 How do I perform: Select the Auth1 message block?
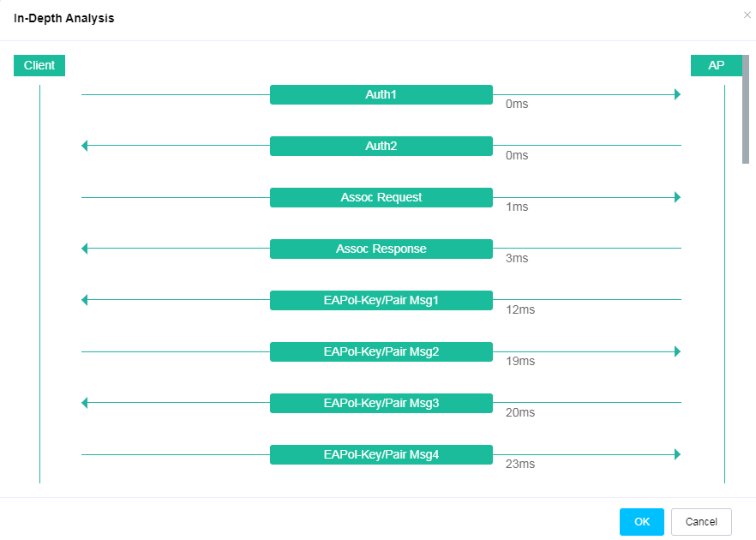pos(381,94)
